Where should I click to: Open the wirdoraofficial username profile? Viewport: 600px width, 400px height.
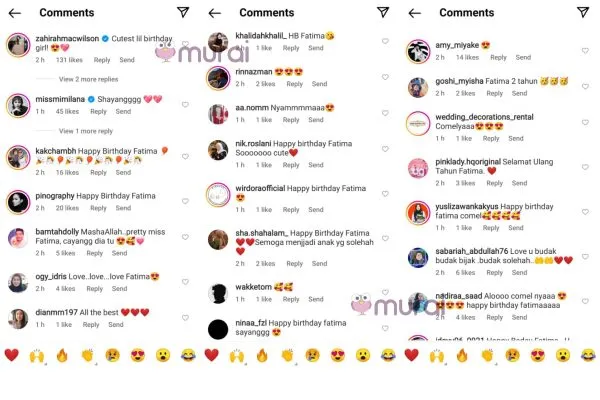coord(260,188)
